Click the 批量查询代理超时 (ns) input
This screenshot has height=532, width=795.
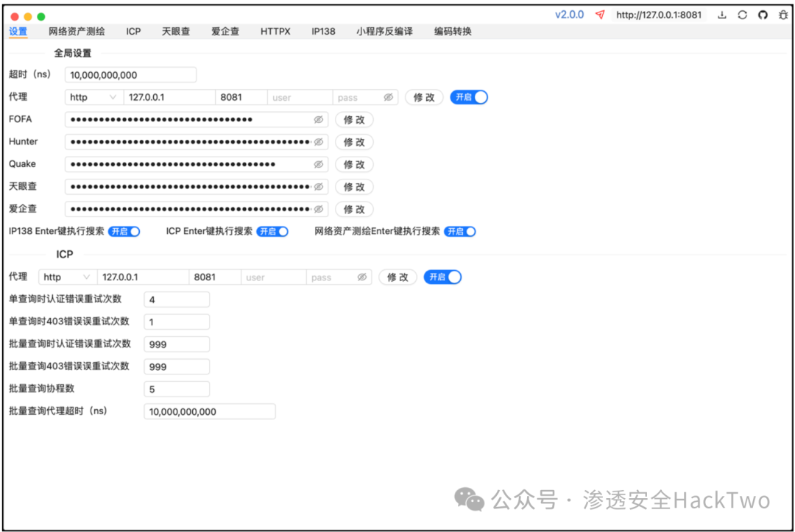pyautogui.click(x=209, y=411)
